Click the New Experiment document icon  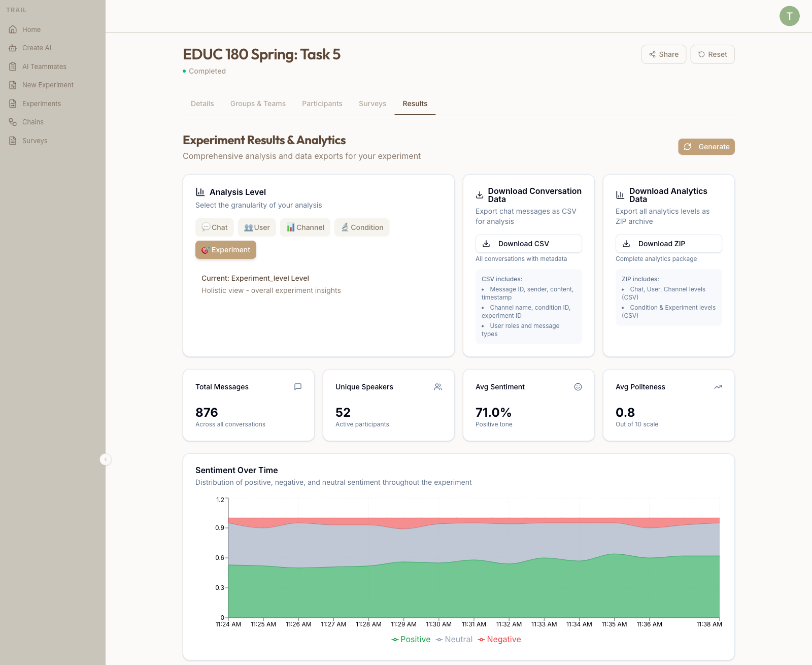click(13, 85)
